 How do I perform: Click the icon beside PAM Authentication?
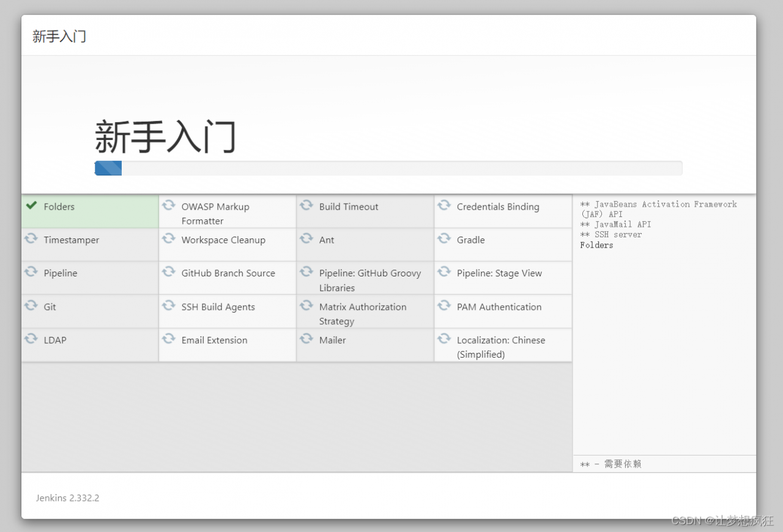coord(444,305)
